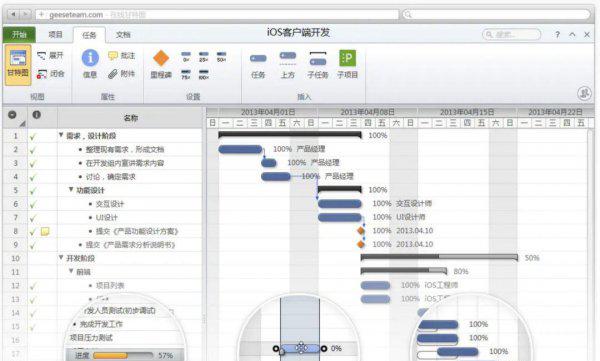
Task: Select the 整理现有需求，形成文档 row
Action: 103,149
